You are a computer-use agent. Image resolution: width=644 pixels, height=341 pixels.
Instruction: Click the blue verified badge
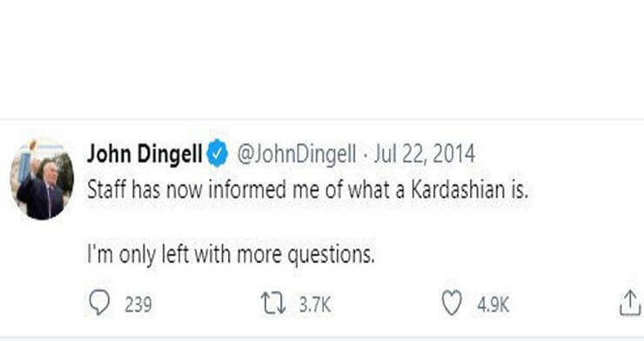click(x=217, y=153)
